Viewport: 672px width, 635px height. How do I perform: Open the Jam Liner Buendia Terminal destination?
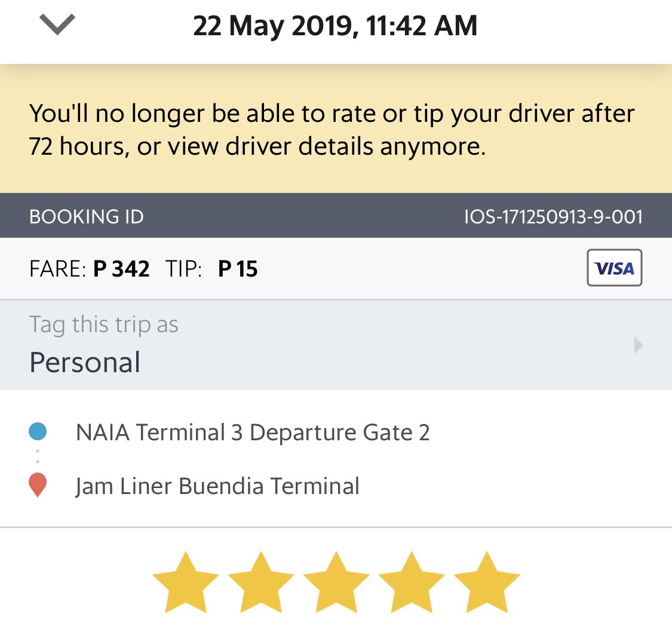point(217,486)
